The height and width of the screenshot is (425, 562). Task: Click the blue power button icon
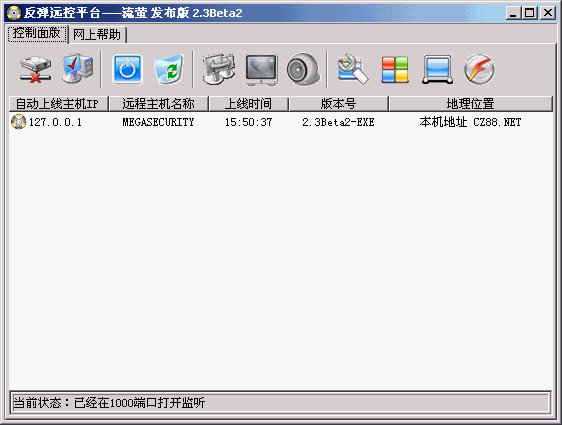(127, 69)
